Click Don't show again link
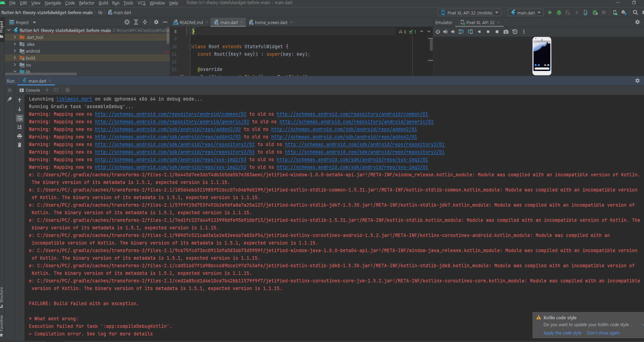Image resolution: width=644 pixels, height=342 pixels. click(x=603, y=333)
